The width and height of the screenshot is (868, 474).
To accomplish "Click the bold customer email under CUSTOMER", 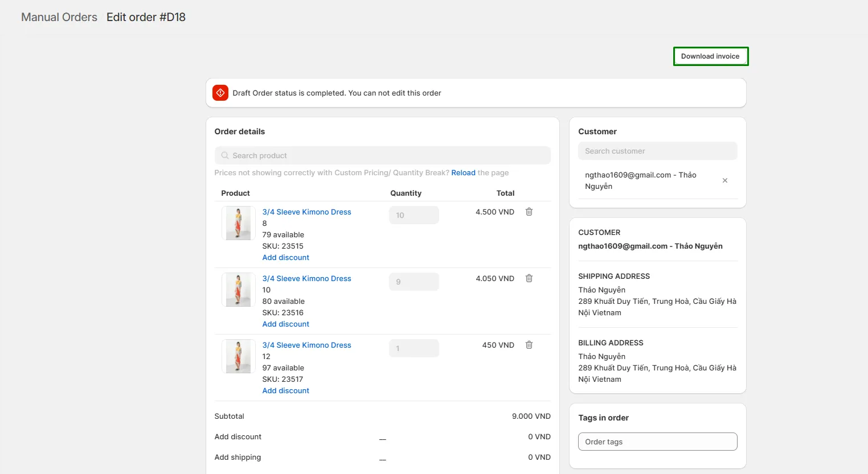I will coord(650,246).
